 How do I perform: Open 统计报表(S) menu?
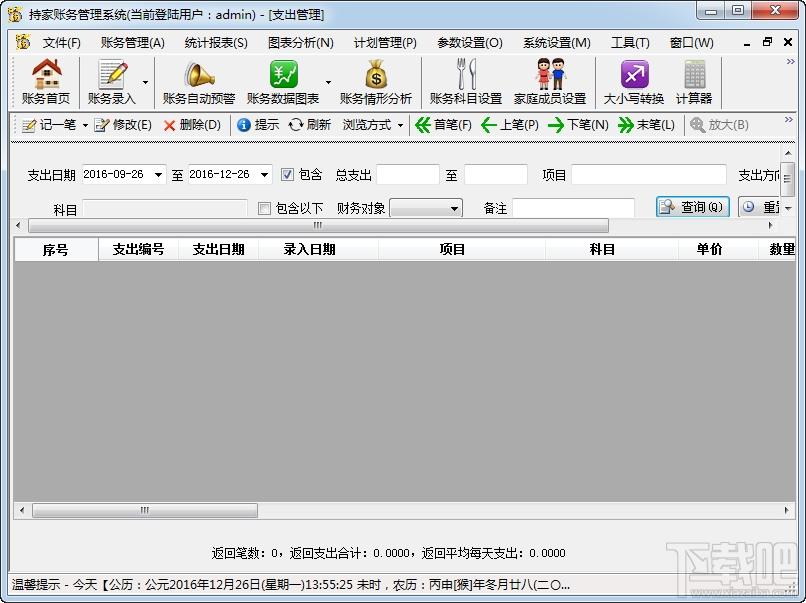click(216, 43)
